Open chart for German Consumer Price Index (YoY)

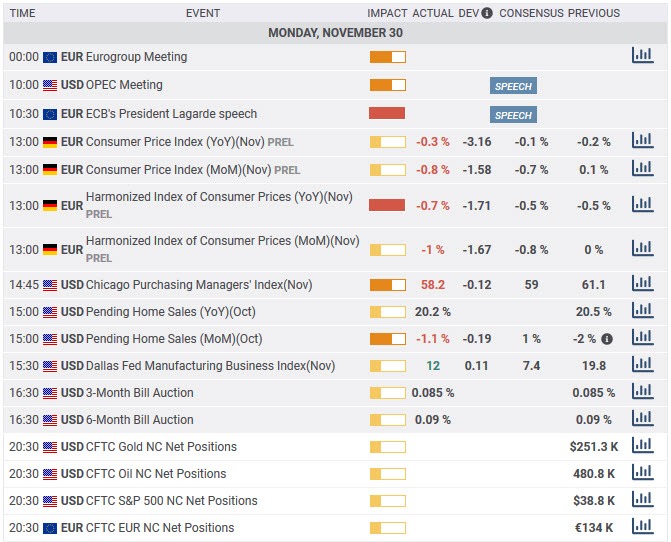pos(642,140)
